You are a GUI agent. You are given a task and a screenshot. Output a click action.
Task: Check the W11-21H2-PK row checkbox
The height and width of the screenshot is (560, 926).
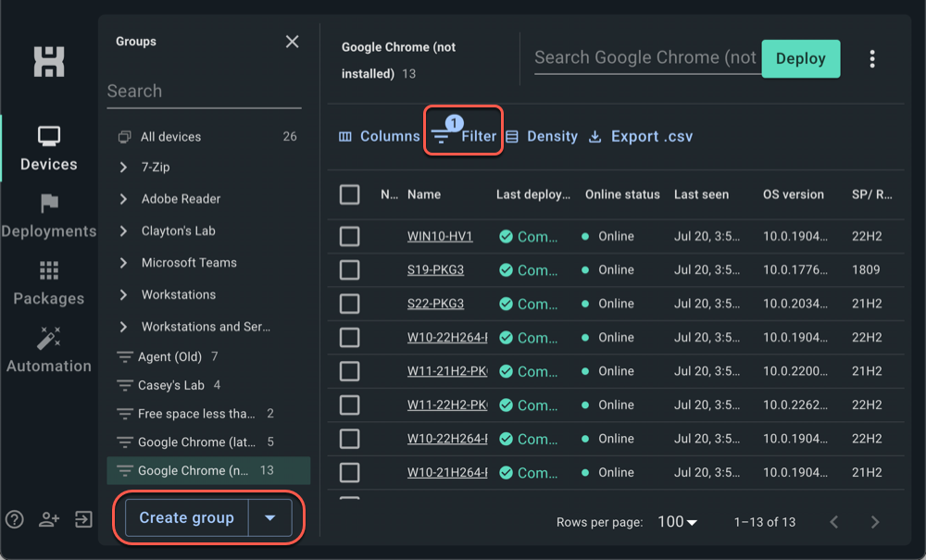tap(350, 371)
